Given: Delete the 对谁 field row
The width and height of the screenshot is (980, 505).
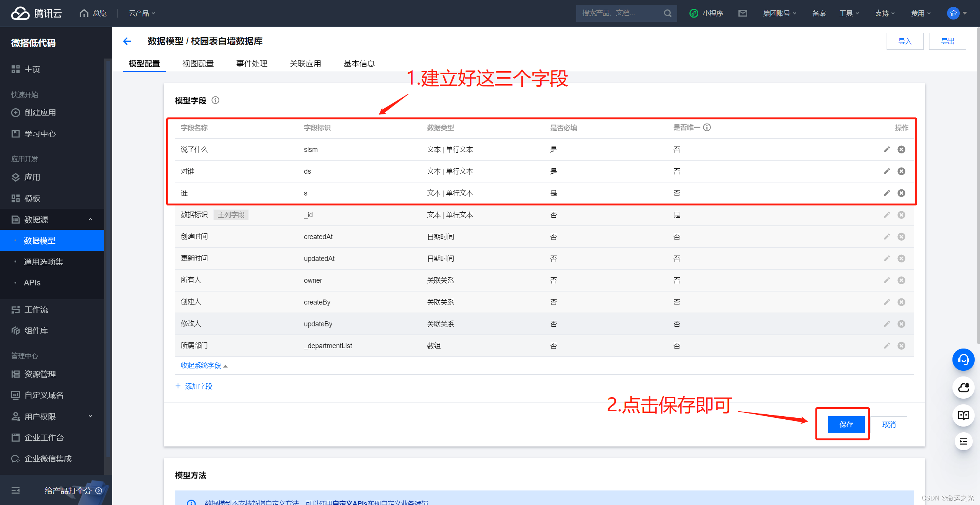Looking at the screenshot, I should (x=901, y=171).
